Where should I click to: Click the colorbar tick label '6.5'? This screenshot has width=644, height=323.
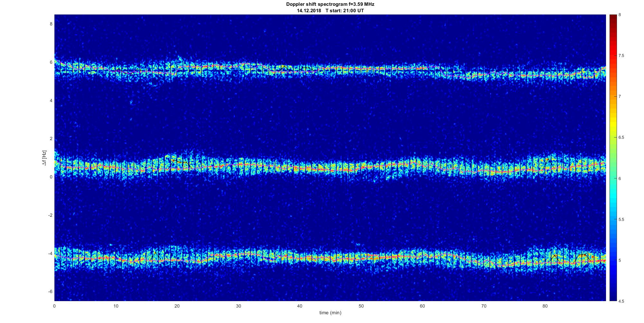(x=621, y=138)
